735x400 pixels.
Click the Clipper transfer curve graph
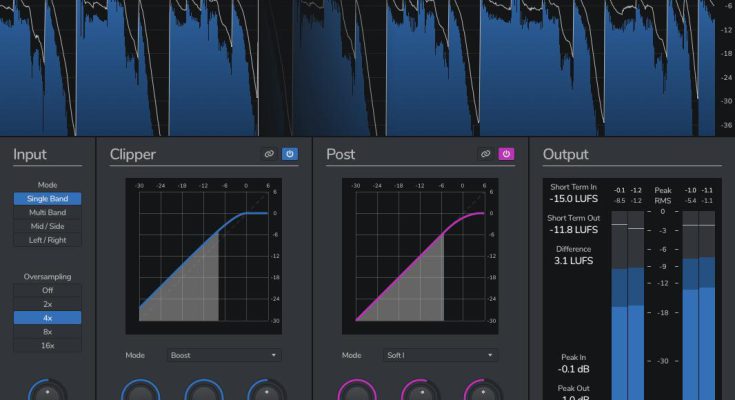click(x=204, y=257)
